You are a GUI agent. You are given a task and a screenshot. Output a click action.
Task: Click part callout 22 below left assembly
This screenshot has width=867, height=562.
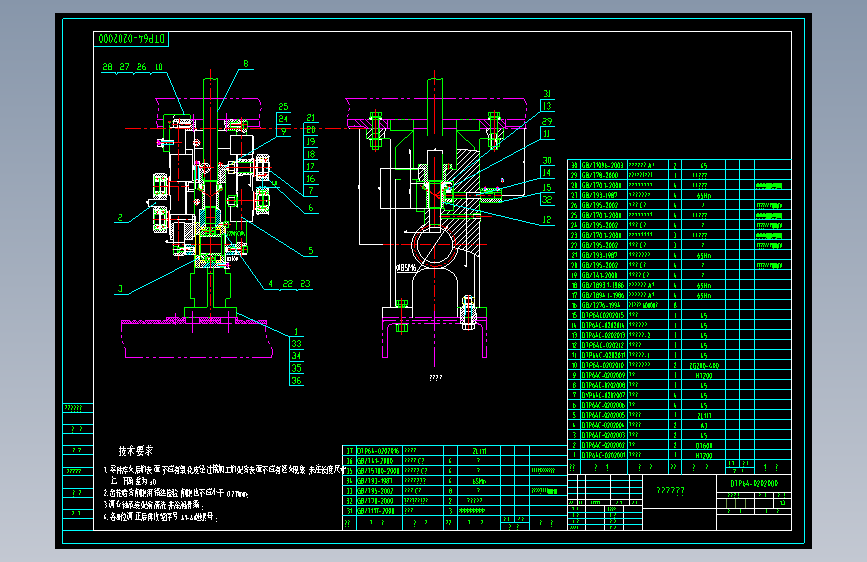pyautogui.click(x=288, y=284)
